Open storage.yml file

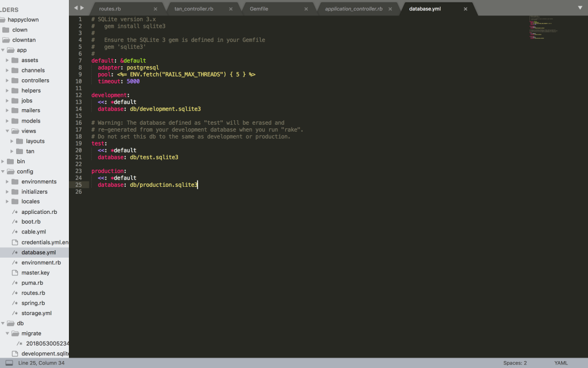[36, 313]
